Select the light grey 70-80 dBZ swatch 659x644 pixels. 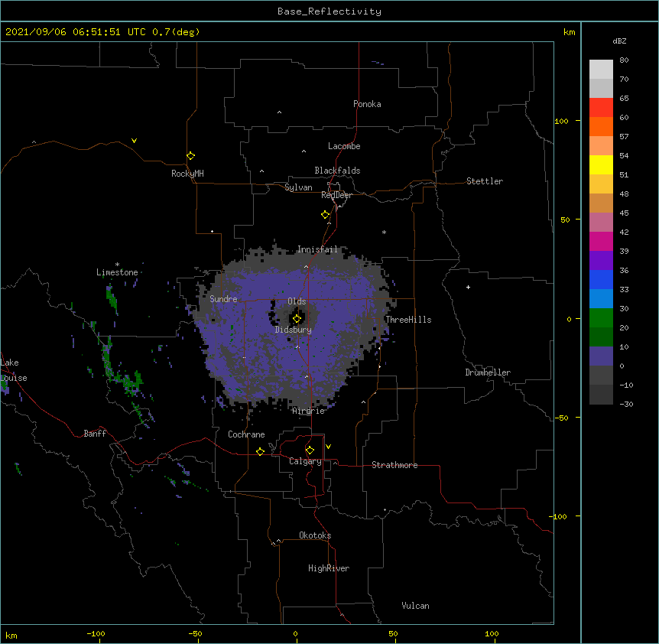[601, 70]
